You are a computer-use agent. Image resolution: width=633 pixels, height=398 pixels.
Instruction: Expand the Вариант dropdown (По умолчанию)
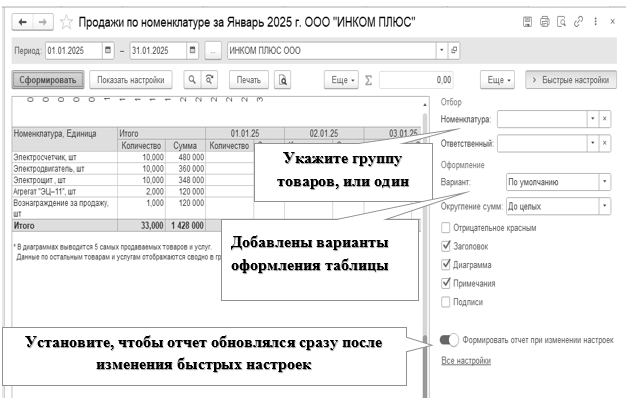pyautogui.click(x=604, y=182)
